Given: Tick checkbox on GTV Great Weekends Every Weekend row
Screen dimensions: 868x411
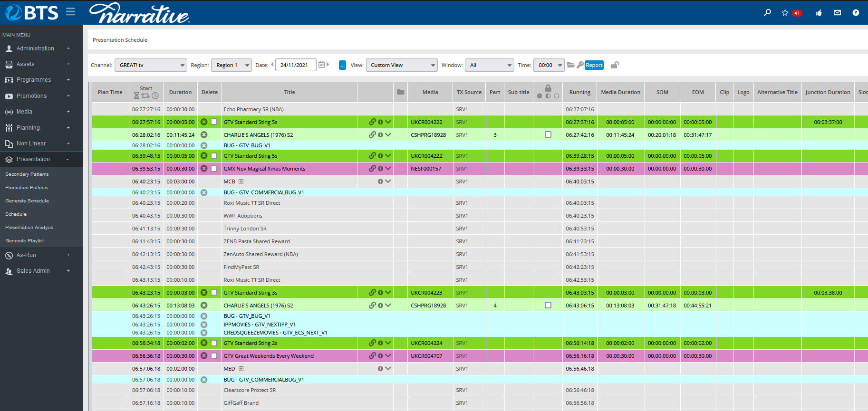Looking at the screenshot, I should [214, 356].
